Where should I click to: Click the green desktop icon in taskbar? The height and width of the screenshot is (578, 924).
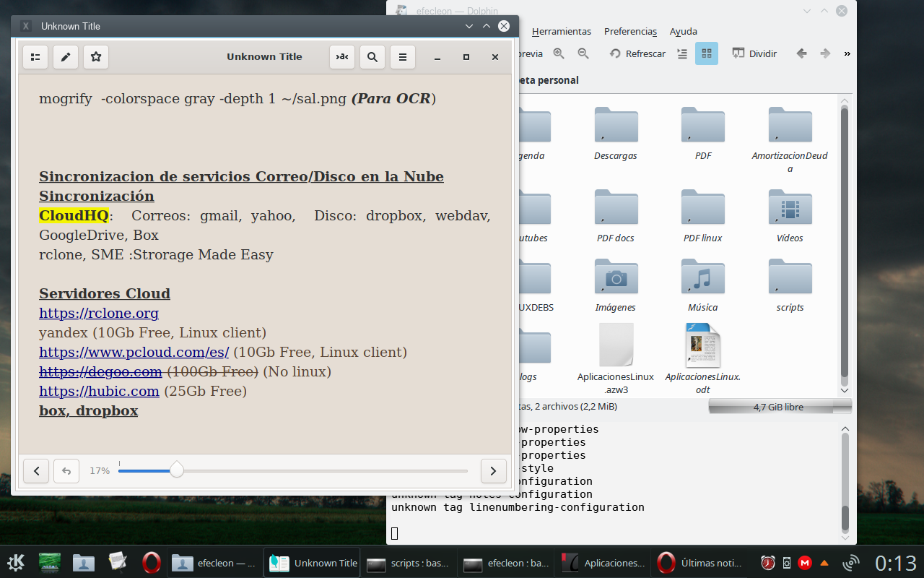(x=50, y=563)
